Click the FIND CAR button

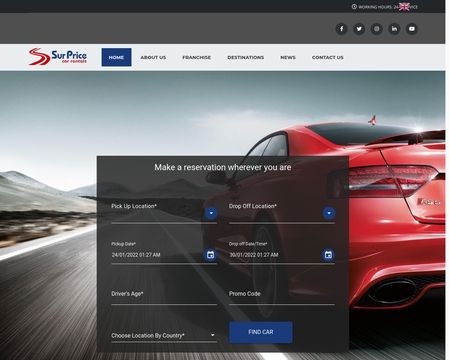pyautogui.click(x=261, y=332)
